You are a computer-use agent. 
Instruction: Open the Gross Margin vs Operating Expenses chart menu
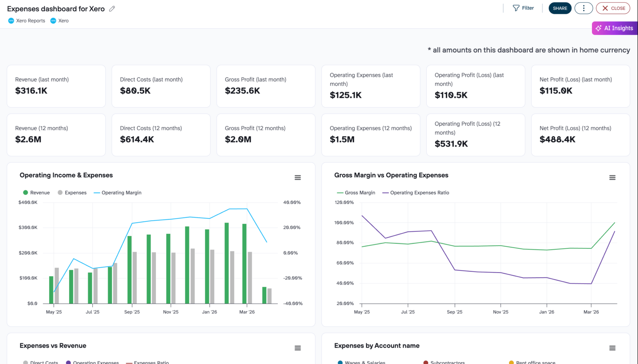click(612, 177)
